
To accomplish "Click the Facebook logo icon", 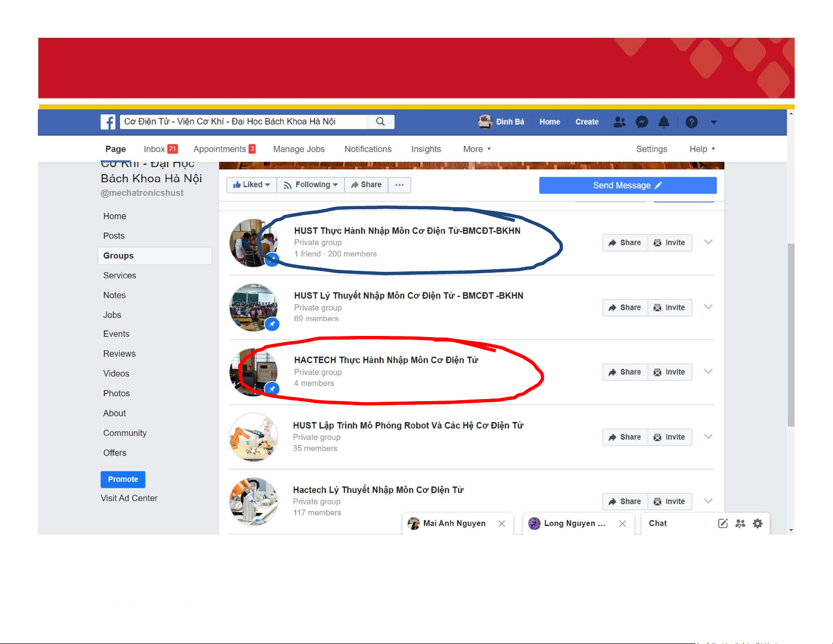I will [108, 122].
